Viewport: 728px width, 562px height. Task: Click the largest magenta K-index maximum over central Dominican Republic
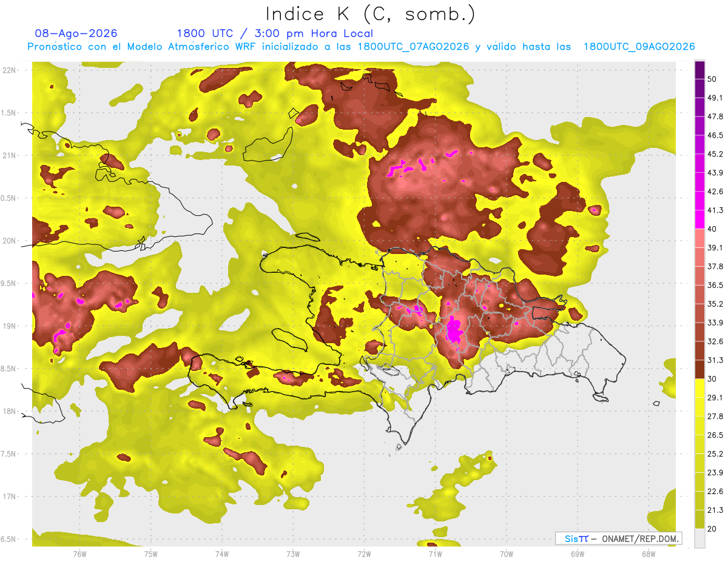(x=454, y=330)
